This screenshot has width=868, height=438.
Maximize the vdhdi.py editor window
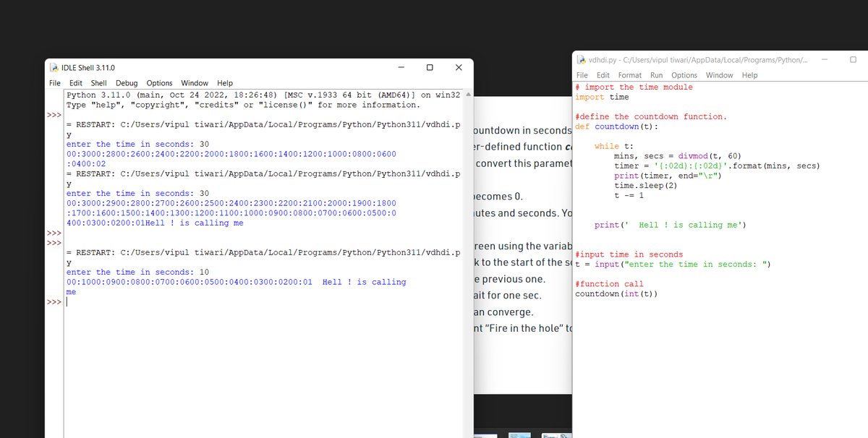coord(853,60)
